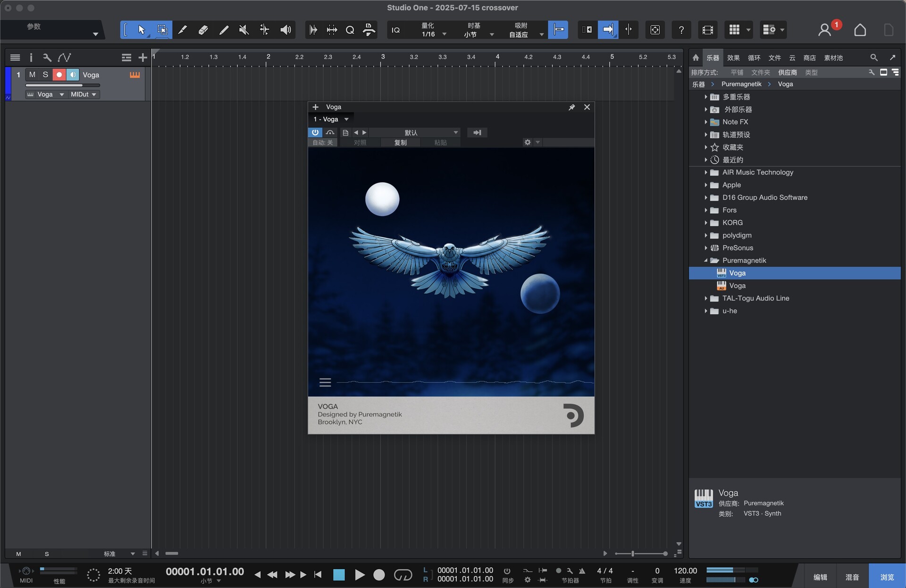
Task: Select the Mute tool
Action: tap(244, 30)
